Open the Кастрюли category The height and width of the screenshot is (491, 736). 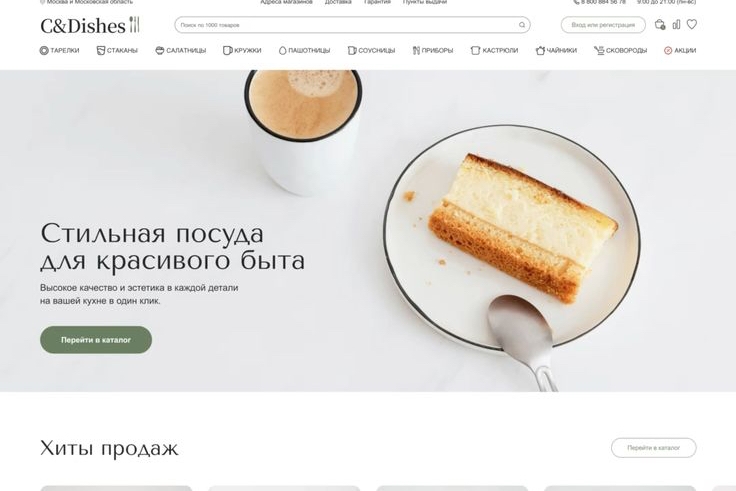(x=494, y=50)
